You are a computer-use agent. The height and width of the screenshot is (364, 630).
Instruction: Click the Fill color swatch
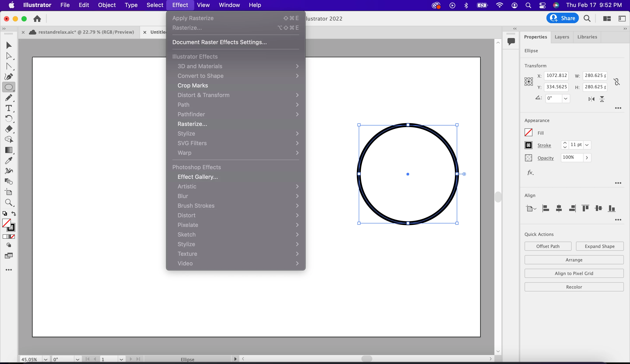(x=528, y=132)
